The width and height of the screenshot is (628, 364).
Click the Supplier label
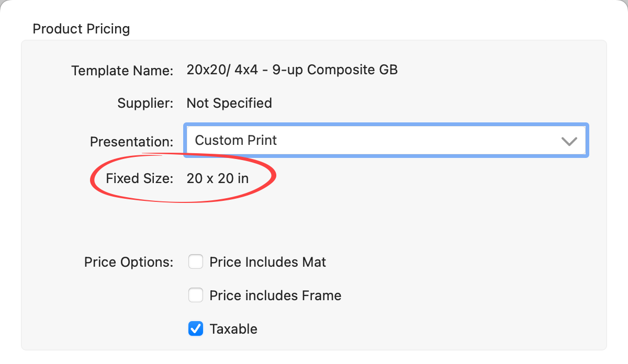click(145, 103)
